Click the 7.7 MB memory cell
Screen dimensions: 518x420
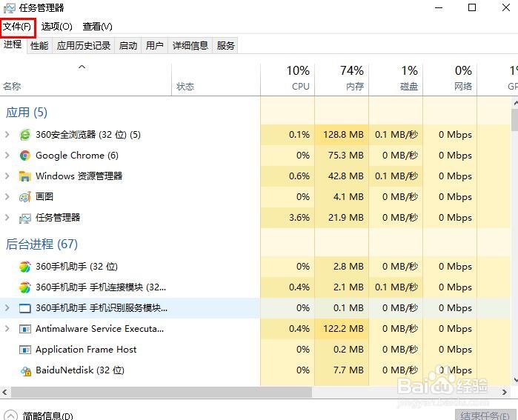342,370
